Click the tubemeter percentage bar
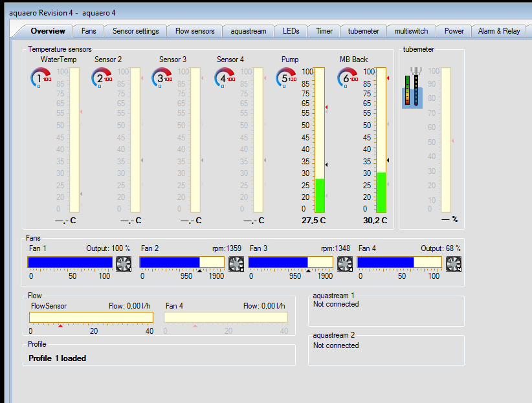 [x=446, y=140]
